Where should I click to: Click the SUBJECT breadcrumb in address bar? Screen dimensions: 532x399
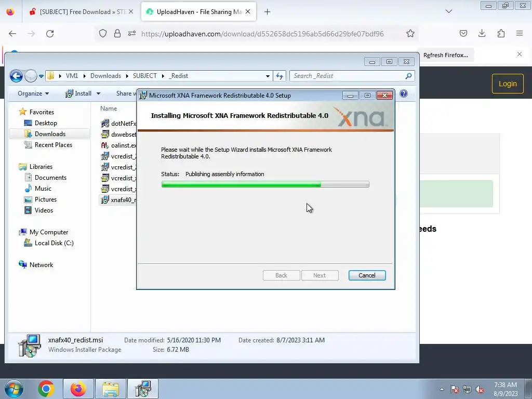pos(145,76)
